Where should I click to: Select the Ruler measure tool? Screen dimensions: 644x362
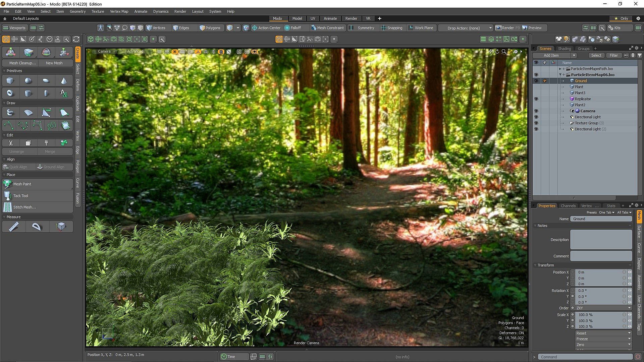[13, 227]
